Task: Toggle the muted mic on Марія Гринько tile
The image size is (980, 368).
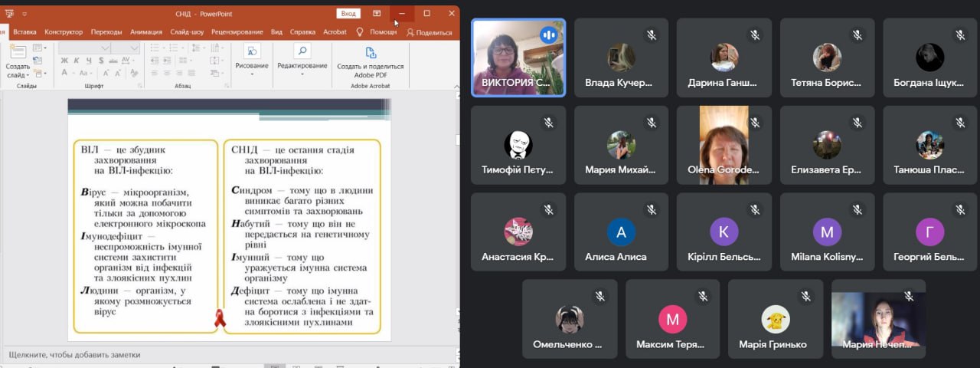Action: (x=805, y=296)
